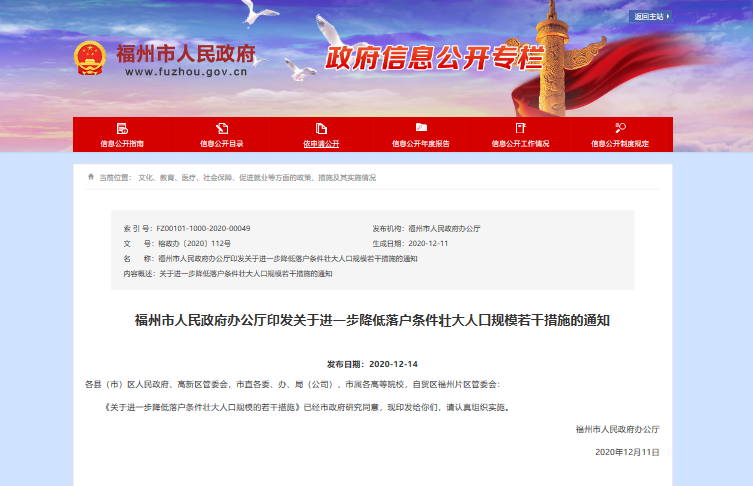Click the 发布日期: 2020-12-14 text

pyautogui.click(x=372, y=364)
